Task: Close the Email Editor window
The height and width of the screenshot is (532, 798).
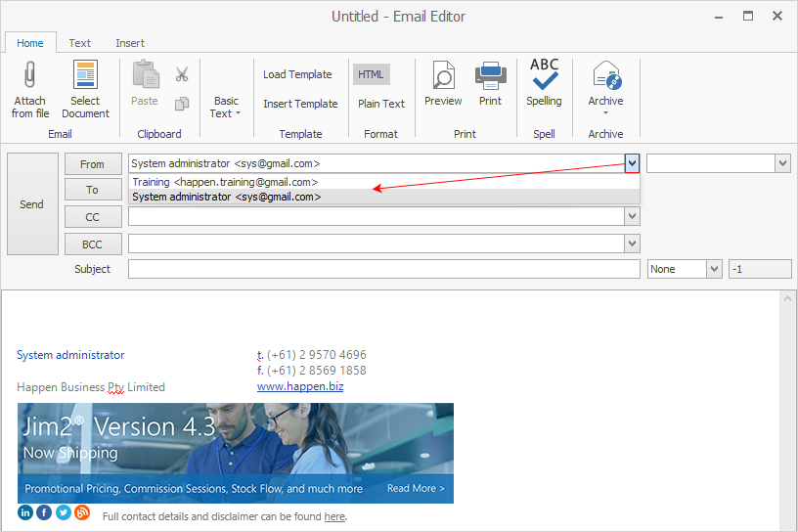Action: (x=777, y=17)
